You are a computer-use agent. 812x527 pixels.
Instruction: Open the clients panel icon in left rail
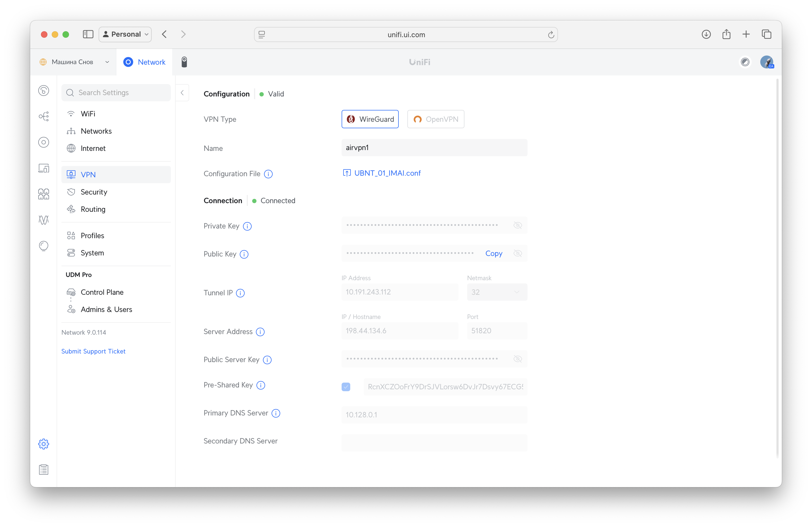point(44,168)
